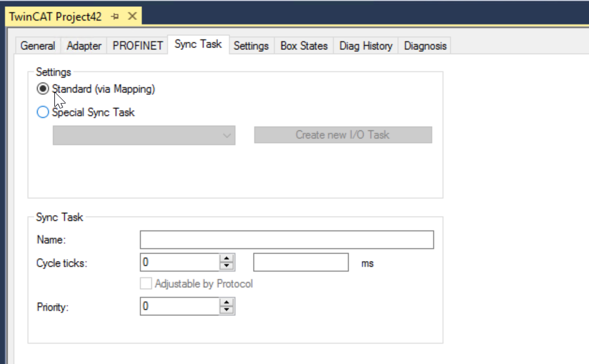Viewport: 589px width, 364px height.
Task: Decrease Priority with down arrow
Action: click(x=227, y=310)
